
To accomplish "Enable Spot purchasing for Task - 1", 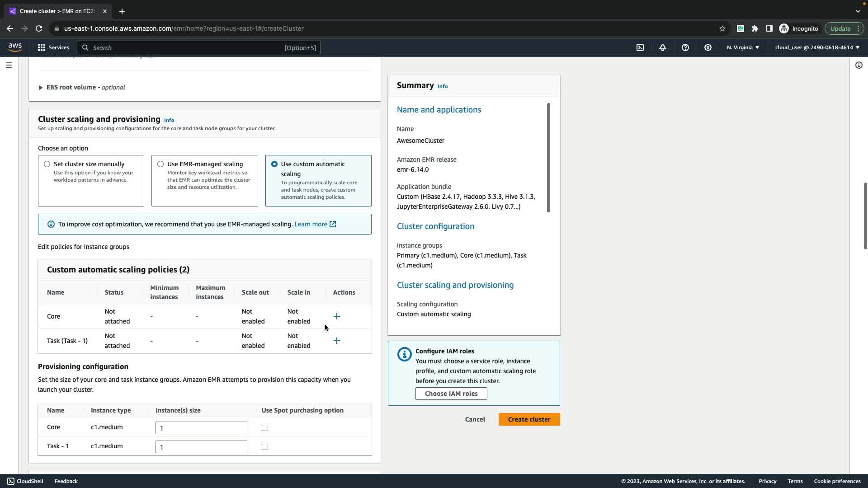I will pyautogui.click(x=265, y=447).
